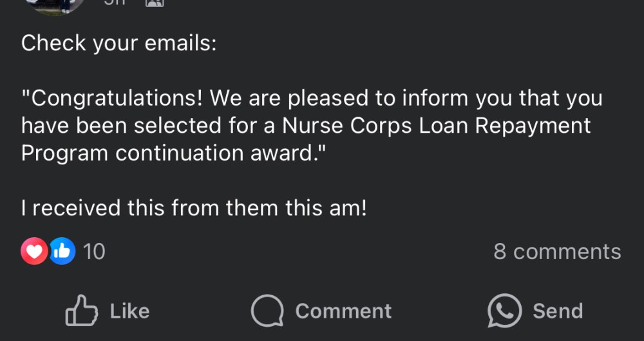The height and width of the screenshot is (341, 644).
Task: Tap the "Nurse Corps Loan Repayment" text
Action: point(436,126)
